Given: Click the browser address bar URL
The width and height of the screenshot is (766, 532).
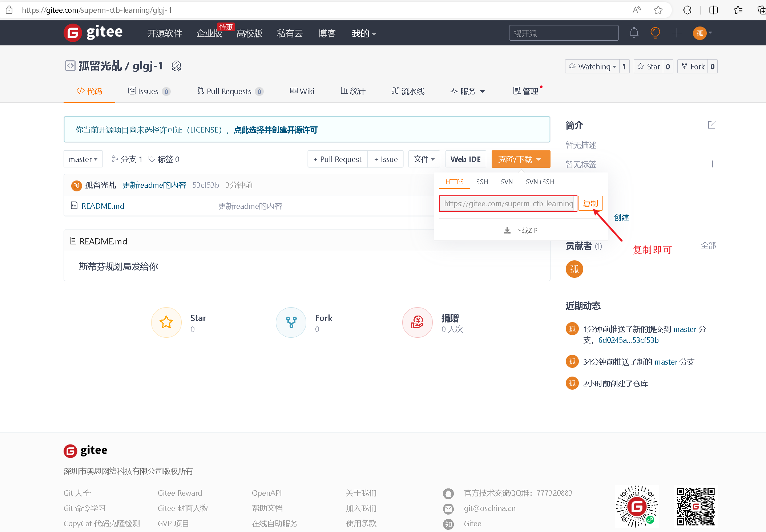Looking at the screenshot, I should 97,10.
